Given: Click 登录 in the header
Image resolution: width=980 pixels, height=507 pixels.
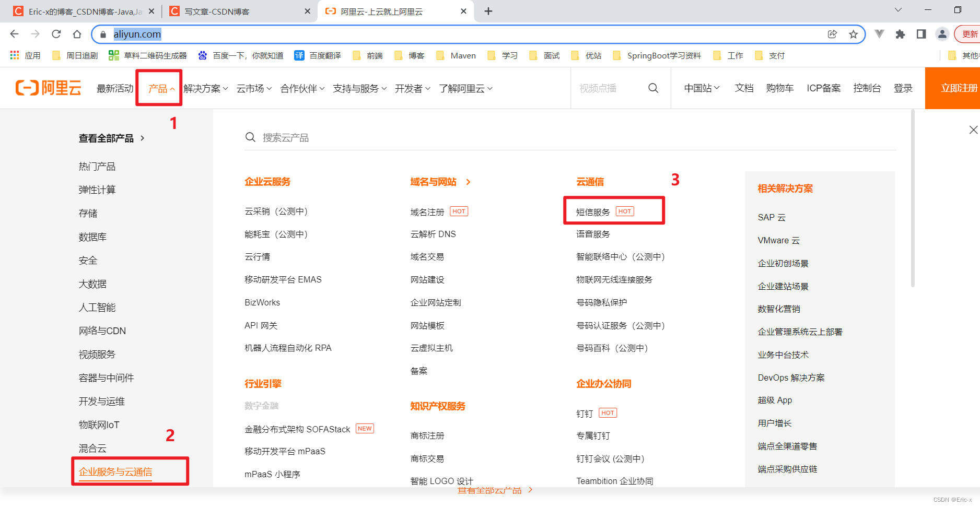Looking at the screenshot, I should pyautogui.click(x=903, y=88).
